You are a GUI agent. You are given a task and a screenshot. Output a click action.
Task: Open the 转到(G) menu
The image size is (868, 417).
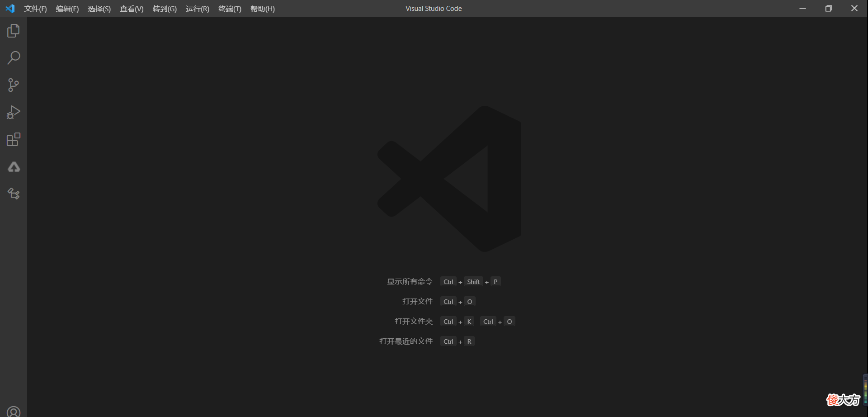165,9
